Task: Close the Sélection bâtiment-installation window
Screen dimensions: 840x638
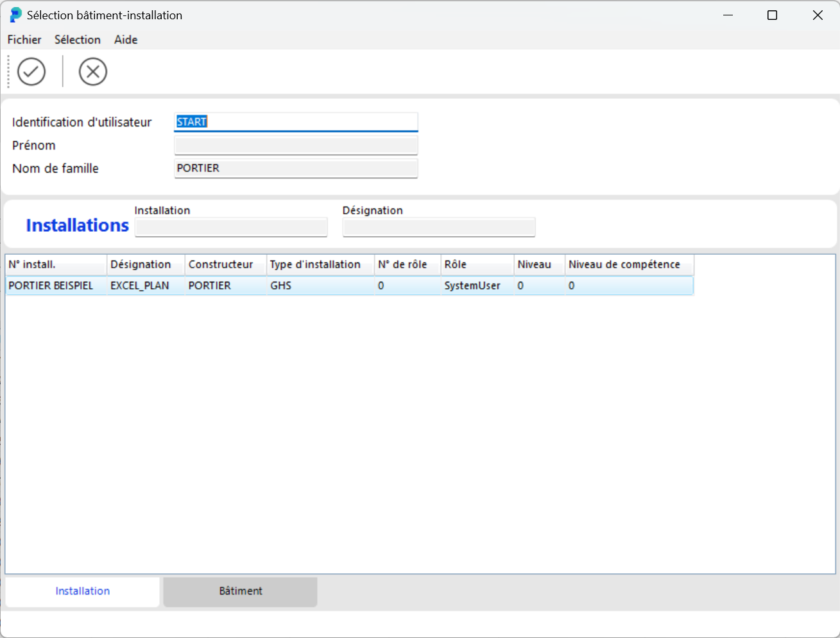Action: (x=818, y=15)
